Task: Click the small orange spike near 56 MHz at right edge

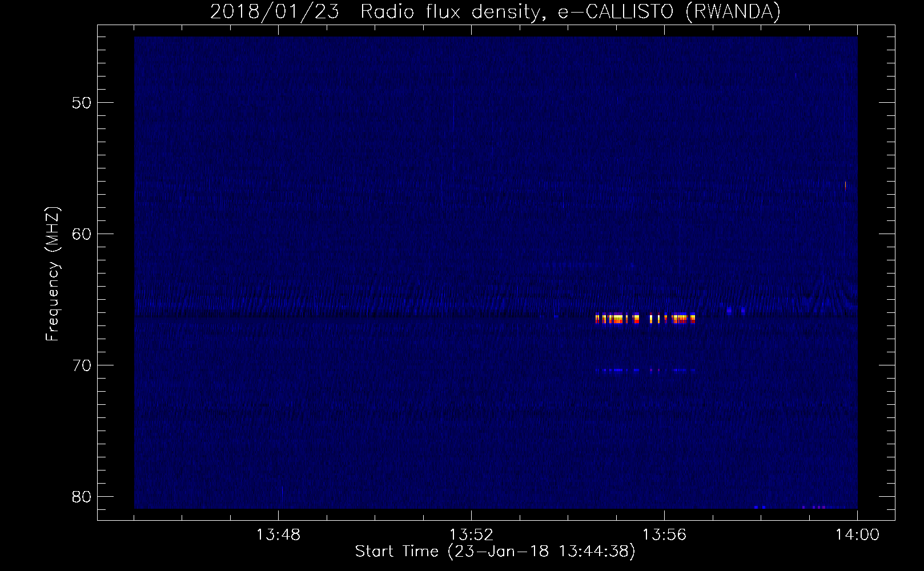Action: click(x=845, y=185)
